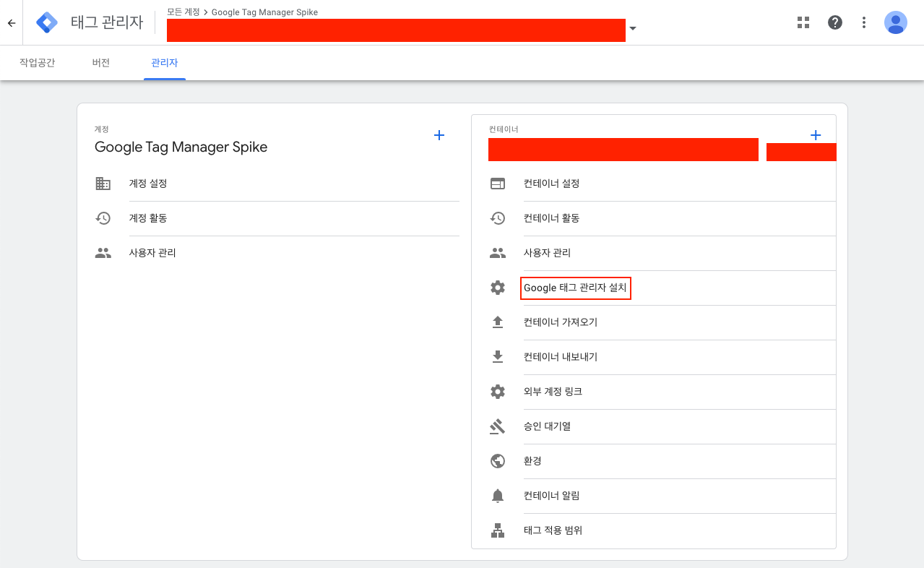Click Google Tag Manager Spike breadcrumb

click(264, 12)
